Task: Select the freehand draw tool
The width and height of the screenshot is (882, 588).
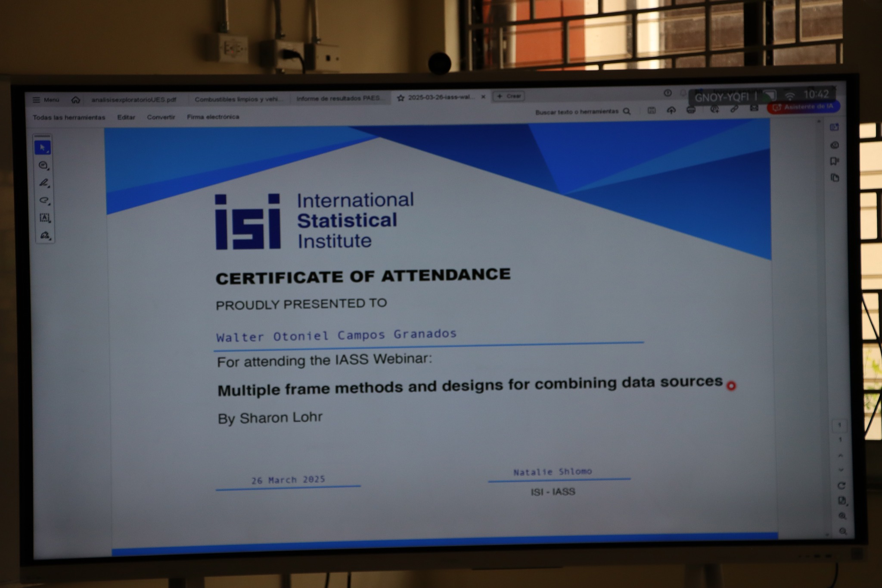Action: click(x=44, y=201)
